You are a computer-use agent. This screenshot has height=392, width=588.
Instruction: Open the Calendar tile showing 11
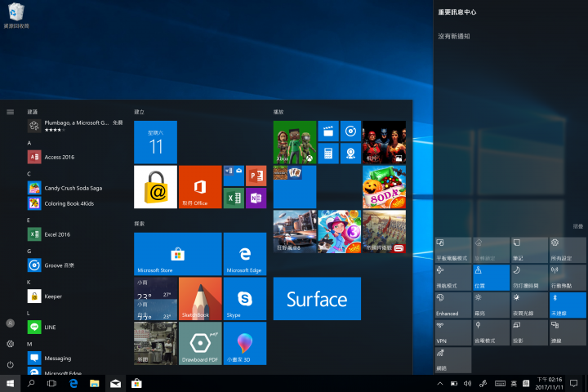click(x=155, y=142)
